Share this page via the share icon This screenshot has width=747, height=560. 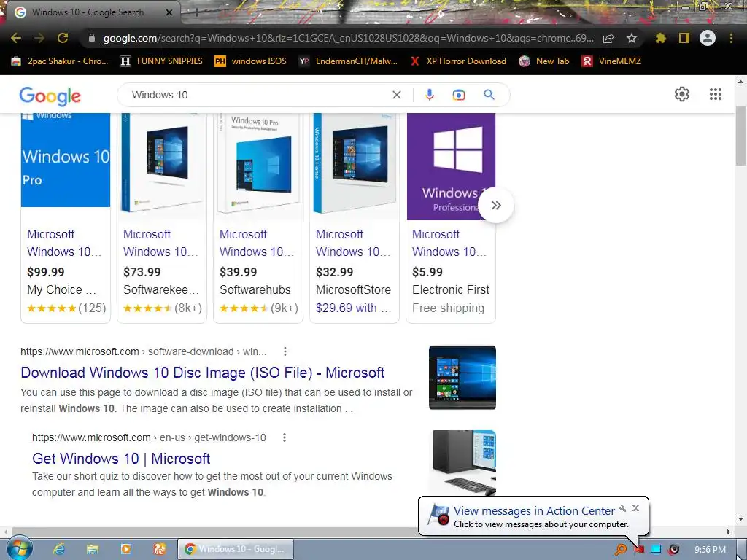[x=608, y=38]
